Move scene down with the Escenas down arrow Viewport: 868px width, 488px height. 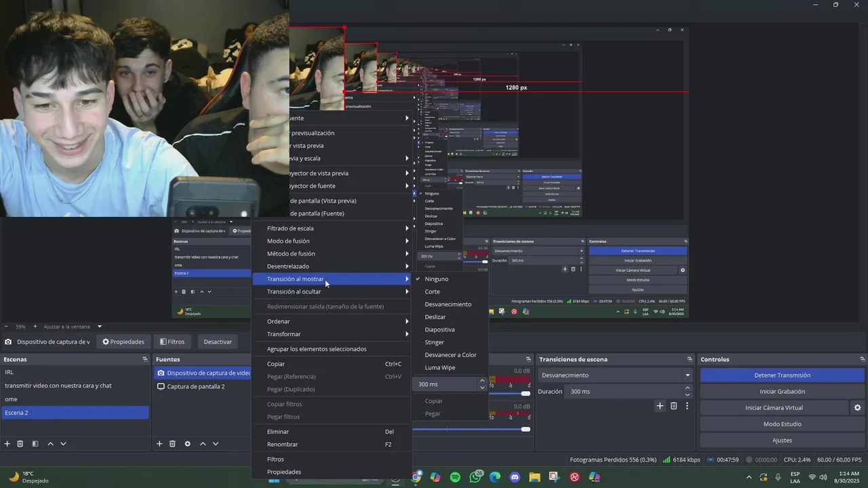(x=63, y=444)
